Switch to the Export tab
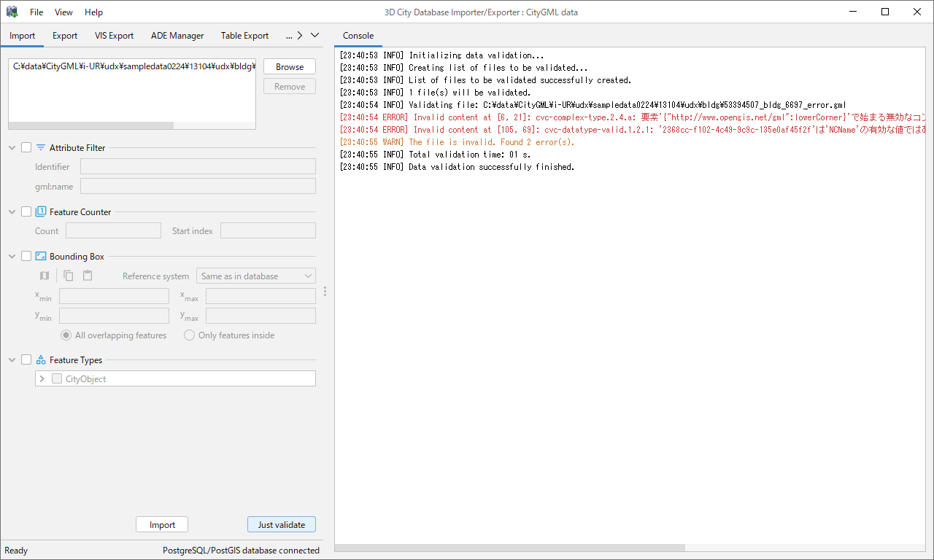This screenshot has height=560, width=934. coord(65,35)
